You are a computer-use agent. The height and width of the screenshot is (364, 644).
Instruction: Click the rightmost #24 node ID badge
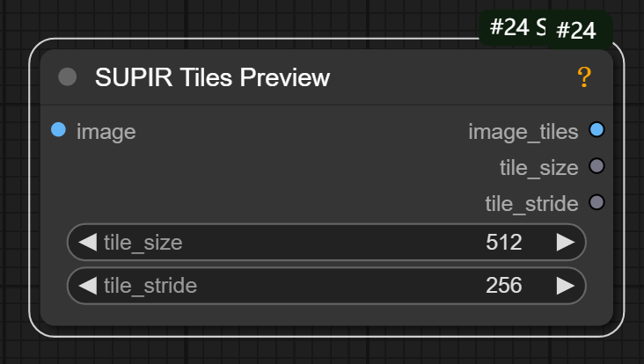pyautogui.click(x=577, y=31)
